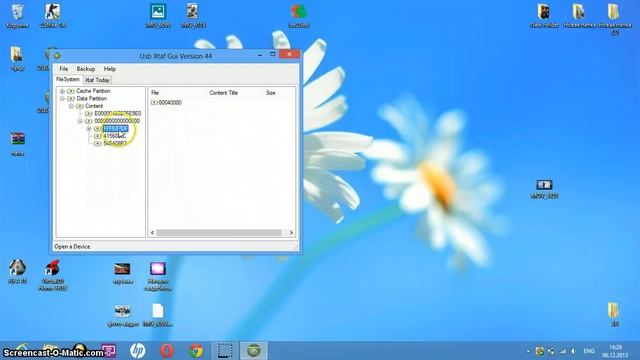Screen dimensions: 640x360
Task: Open Google Chrome from taskbar
Action: [196, 351]
